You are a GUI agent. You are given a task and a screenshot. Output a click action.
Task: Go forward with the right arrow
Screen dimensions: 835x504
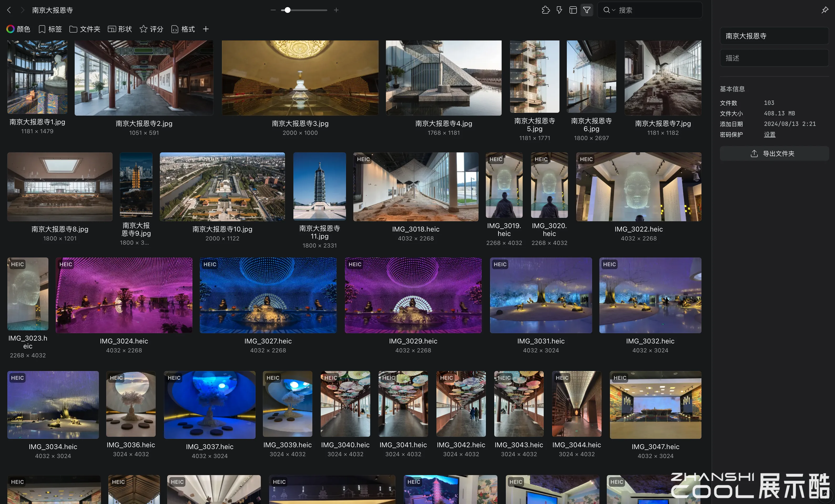click(x=22, y=10)
